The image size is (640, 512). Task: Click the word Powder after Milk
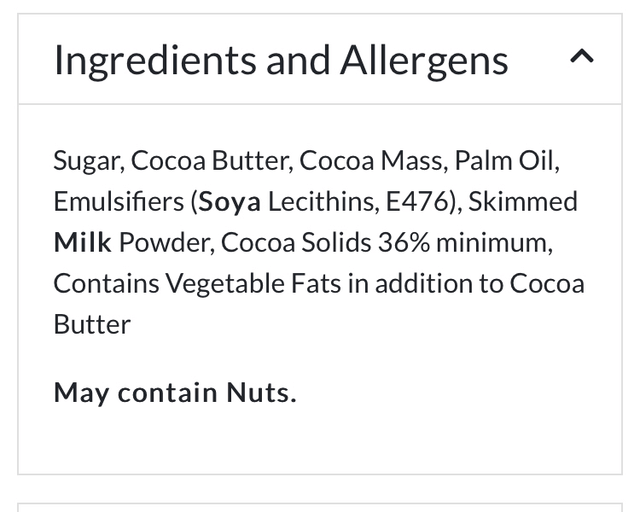pyautogui.click(x=163, y=242)
